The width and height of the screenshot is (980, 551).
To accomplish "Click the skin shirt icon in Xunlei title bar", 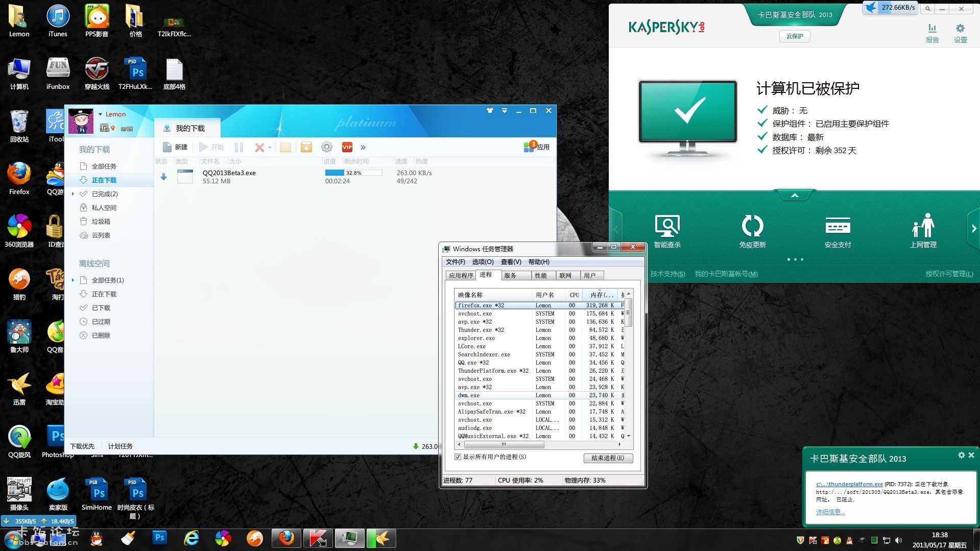I will click(x=490, y=110).
